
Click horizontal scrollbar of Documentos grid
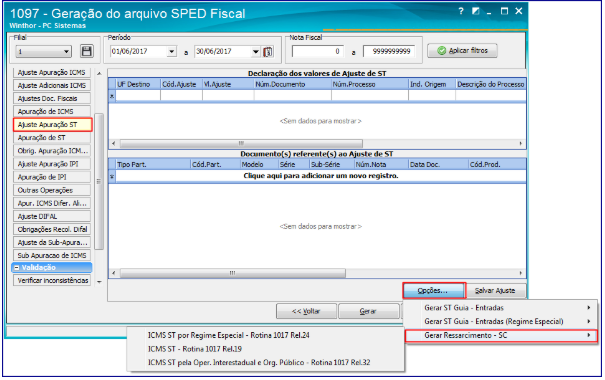tap(233, 273)
